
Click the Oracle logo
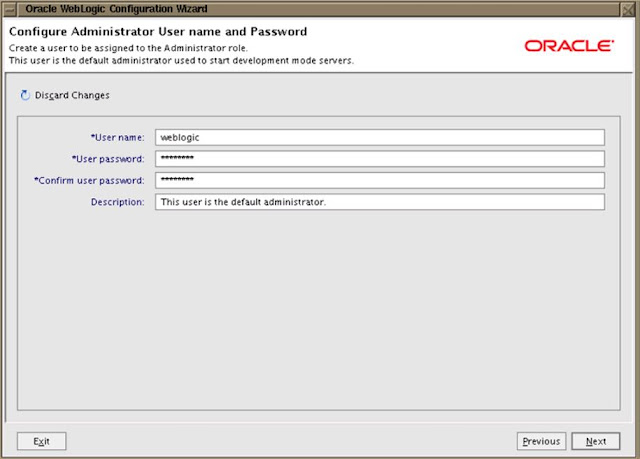coord(569,46)
